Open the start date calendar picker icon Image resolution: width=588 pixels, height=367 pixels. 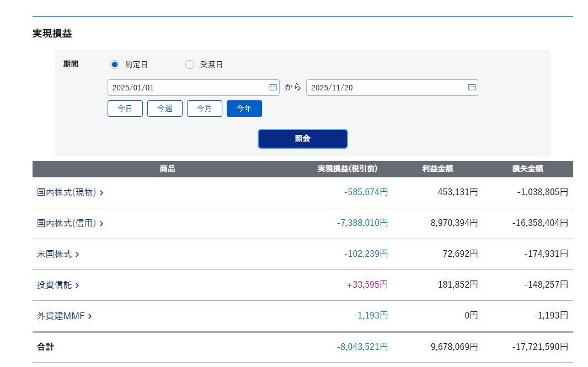click(x=272, y=87)
